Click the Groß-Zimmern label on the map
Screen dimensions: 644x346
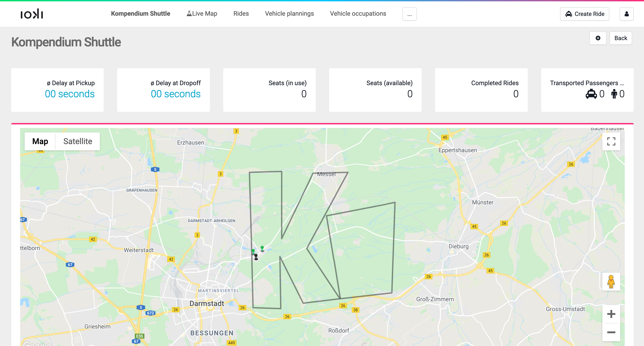pyautogui.click(x=435, y=299)
